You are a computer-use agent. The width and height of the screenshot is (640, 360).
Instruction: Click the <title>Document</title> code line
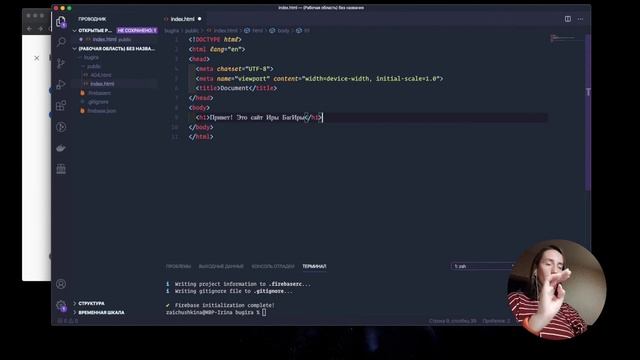point(236,88)
